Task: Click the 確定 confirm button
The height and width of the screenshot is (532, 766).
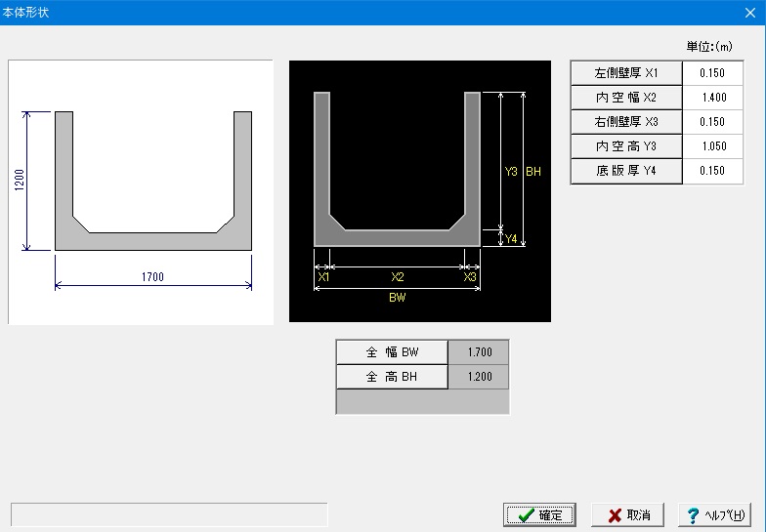Action: [x=539, y=514]
